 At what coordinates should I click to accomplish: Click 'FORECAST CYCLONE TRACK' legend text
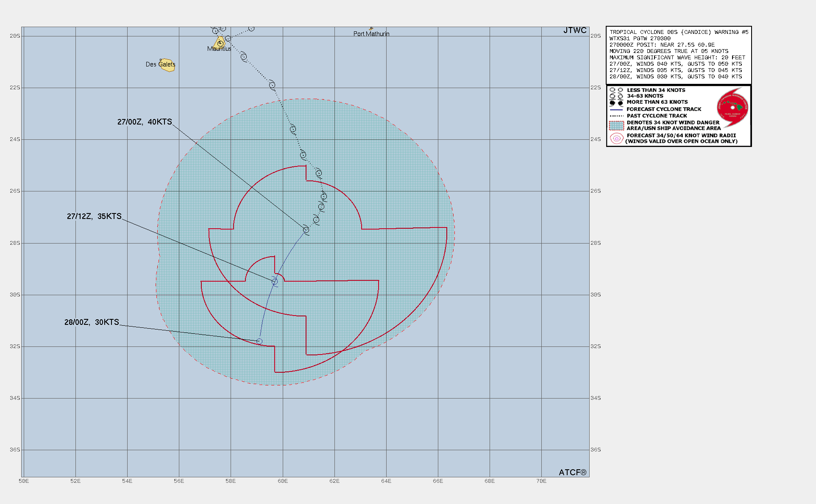664,109
